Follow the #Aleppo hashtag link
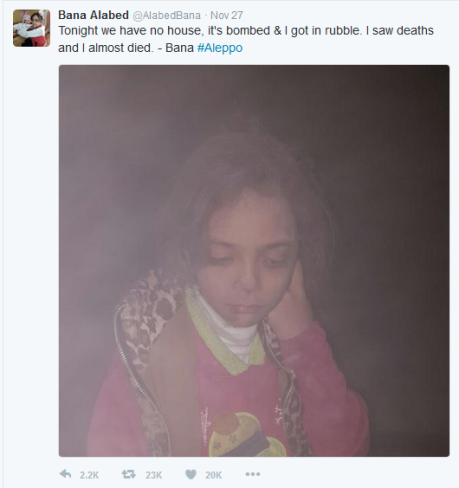Viewport: 459px width, 488px height. [220, 48]
